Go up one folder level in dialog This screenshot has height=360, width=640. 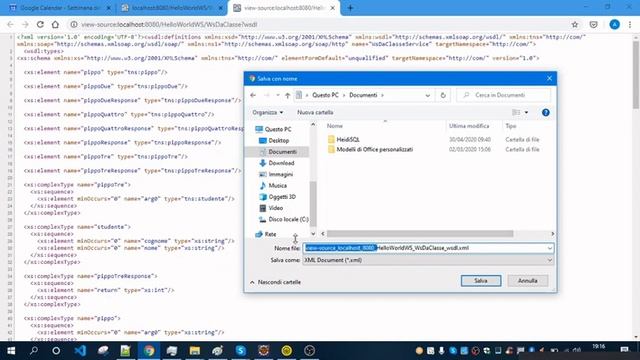tap(287, 95)
